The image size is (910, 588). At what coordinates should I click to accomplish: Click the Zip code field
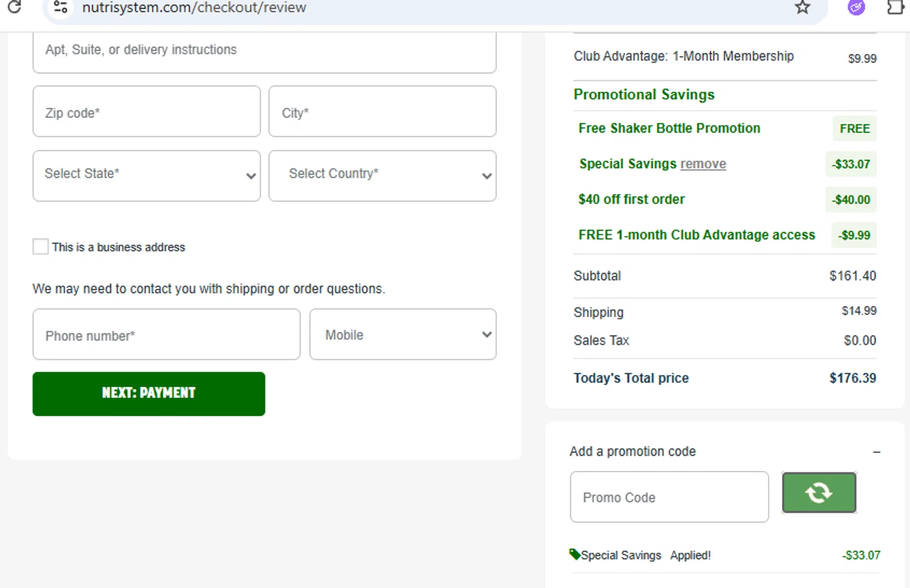coord(146,112)
